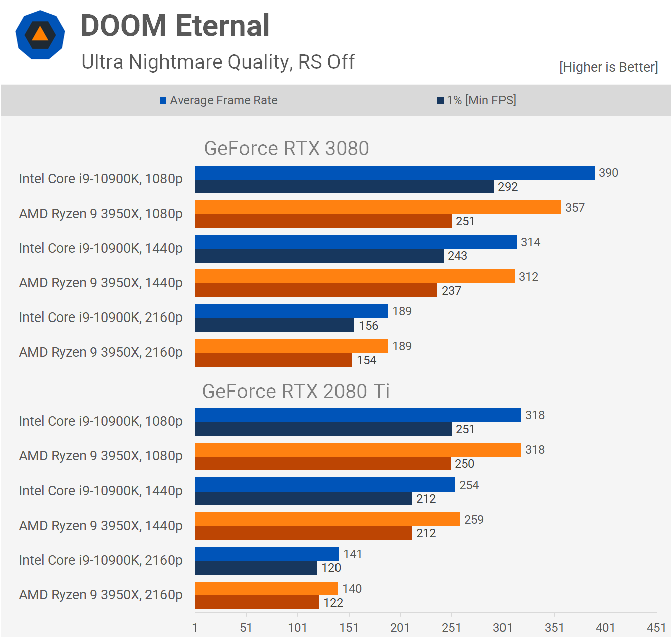Click 'AMD Ryzen 9 3950X, 1440p' under RTX 3080
Viewport: 672px width, 638px height.
(100, 283)
